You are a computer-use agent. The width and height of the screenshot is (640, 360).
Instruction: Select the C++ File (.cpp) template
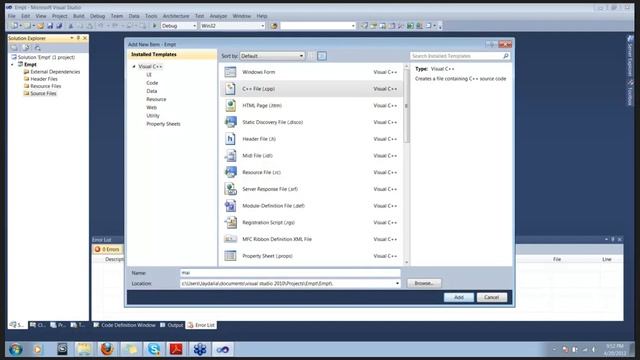coord(311,89)
